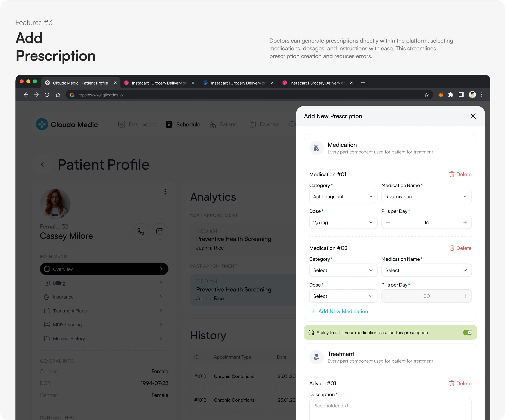Open the past appointment Preventive Health Screening
505x420 pixels.
(243, 290)
